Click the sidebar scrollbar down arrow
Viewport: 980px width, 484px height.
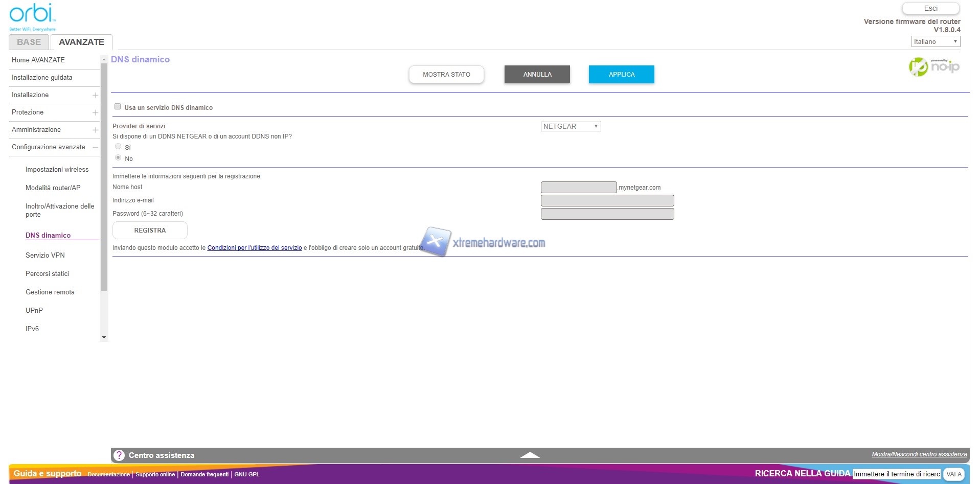(104, 337)
